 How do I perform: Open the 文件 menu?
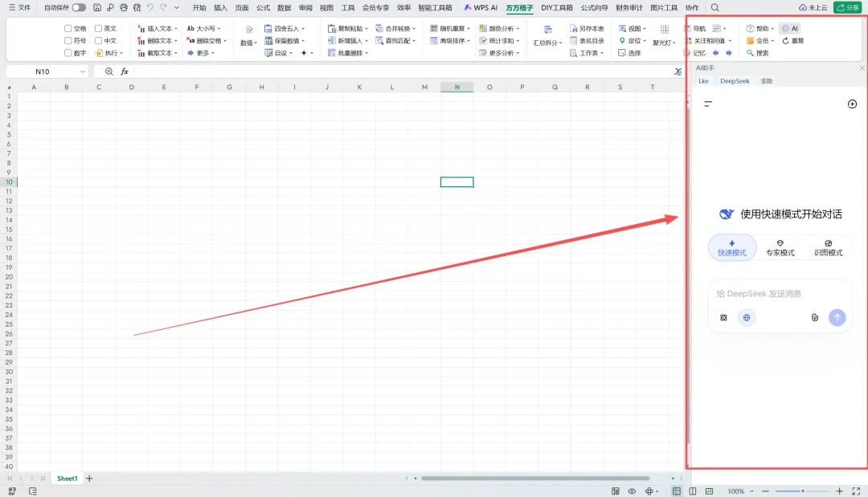point(19,8)
